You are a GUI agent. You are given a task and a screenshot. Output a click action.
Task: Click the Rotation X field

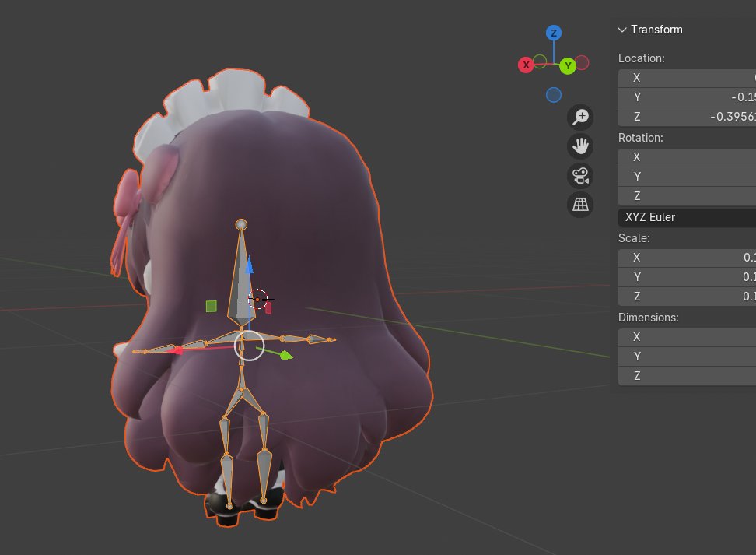click(x=687, y=157)
